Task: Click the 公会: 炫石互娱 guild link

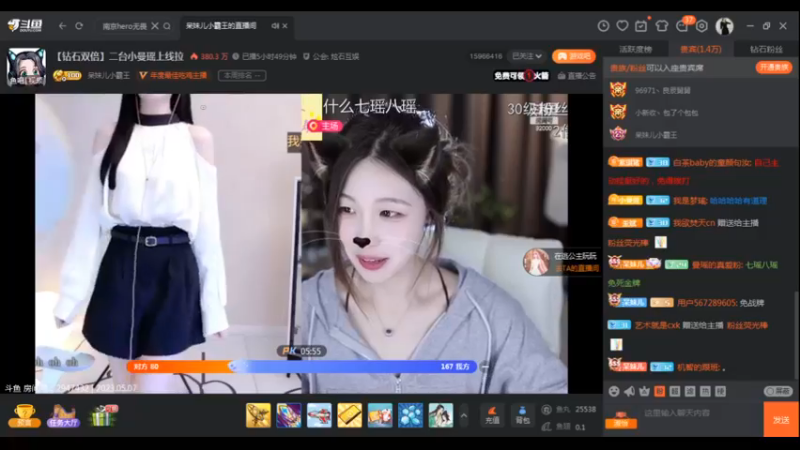Action: tap(331, 57)
